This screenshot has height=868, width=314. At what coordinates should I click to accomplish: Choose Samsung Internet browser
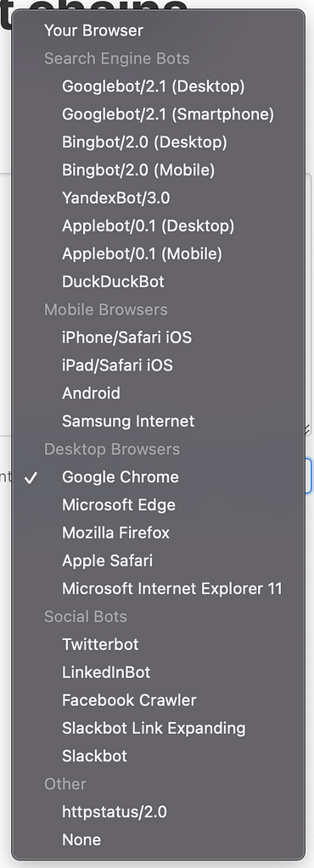(x=159, y=421)
